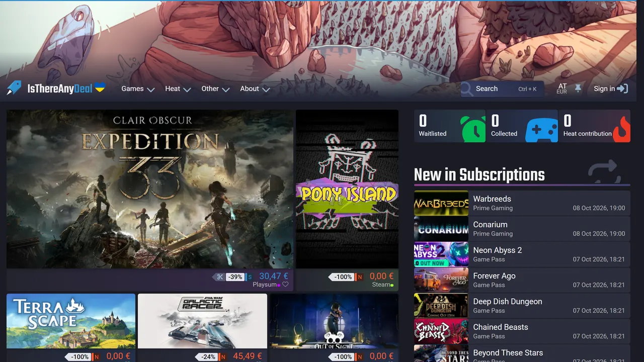Click the Neon Abyss 2 thumbnail
The image size is (644, 362).
[441, 254]
